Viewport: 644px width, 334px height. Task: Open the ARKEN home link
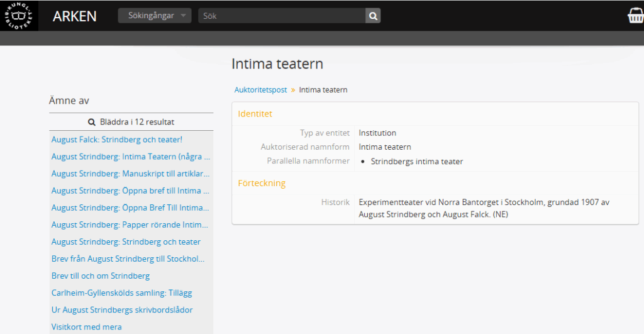[75, 16]
